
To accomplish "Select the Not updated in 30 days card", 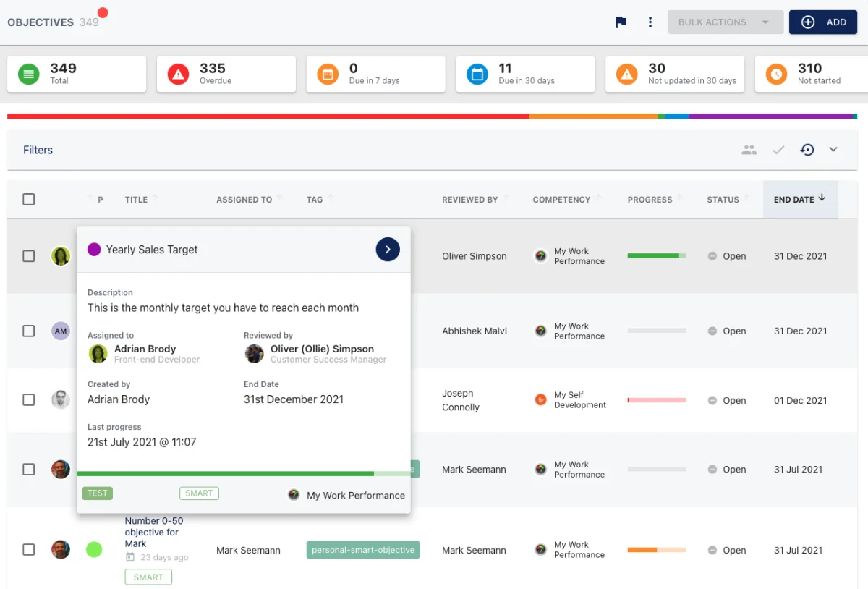I will point(676,74).
